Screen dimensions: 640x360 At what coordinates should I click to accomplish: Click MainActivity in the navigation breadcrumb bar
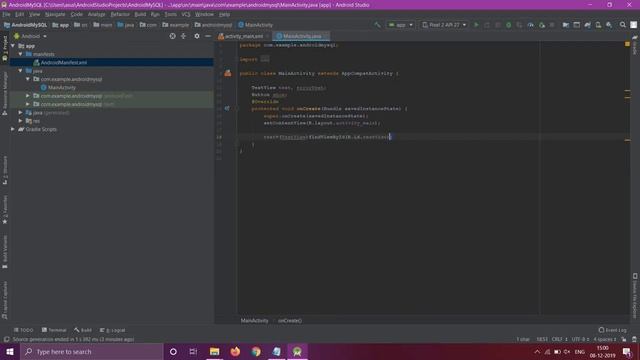256,25
